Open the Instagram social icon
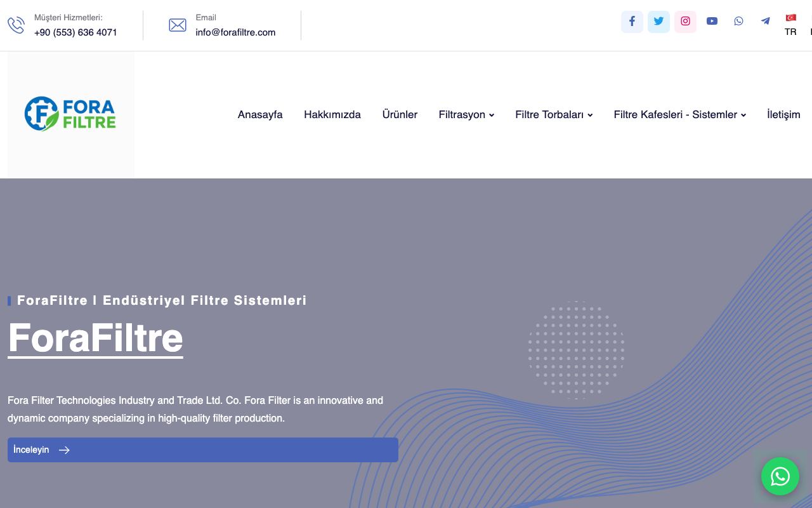812x508 pixels. click(685, 22)
